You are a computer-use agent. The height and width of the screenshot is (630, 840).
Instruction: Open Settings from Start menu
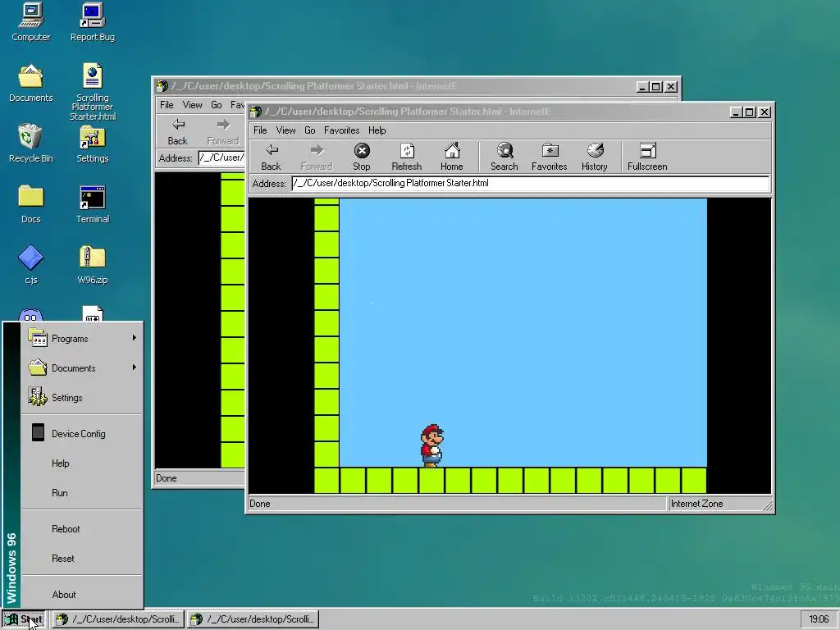(82, 398)
